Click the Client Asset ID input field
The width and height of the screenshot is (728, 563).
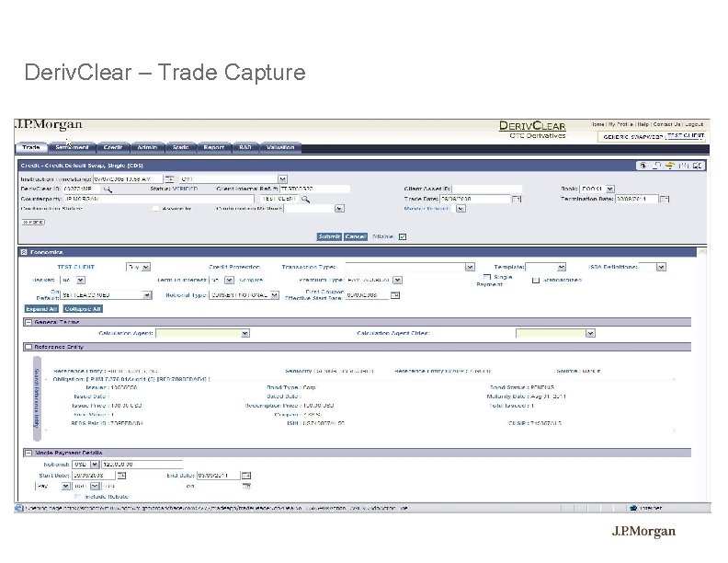[487, 190]
